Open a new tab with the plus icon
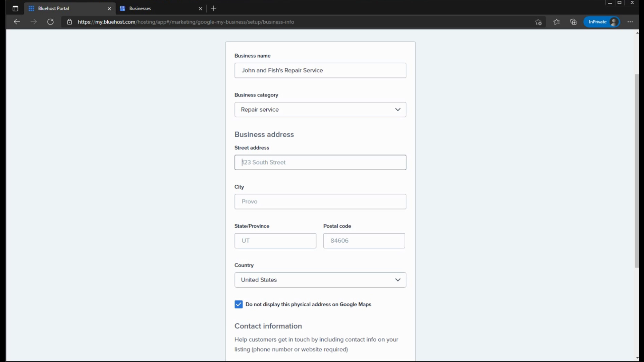 tap(214, 8)
